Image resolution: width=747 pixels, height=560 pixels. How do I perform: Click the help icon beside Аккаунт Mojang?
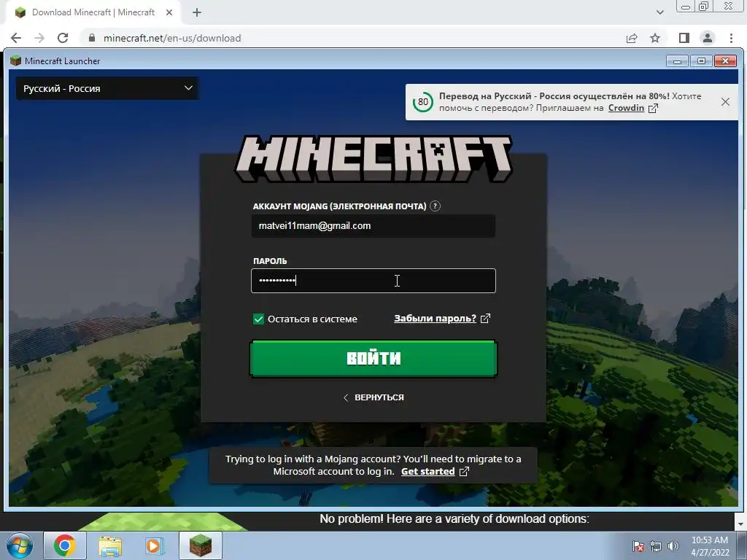435,206
